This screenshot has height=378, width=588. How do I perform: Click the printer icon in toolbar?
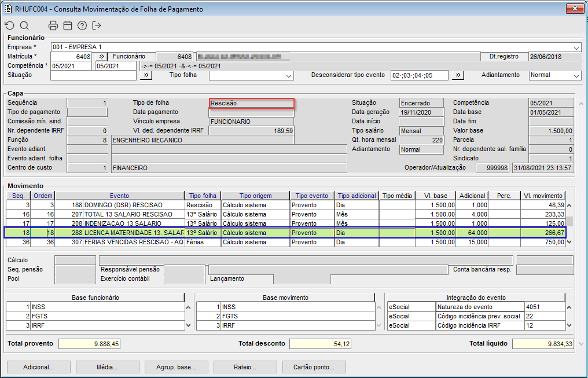click(53, 25)
